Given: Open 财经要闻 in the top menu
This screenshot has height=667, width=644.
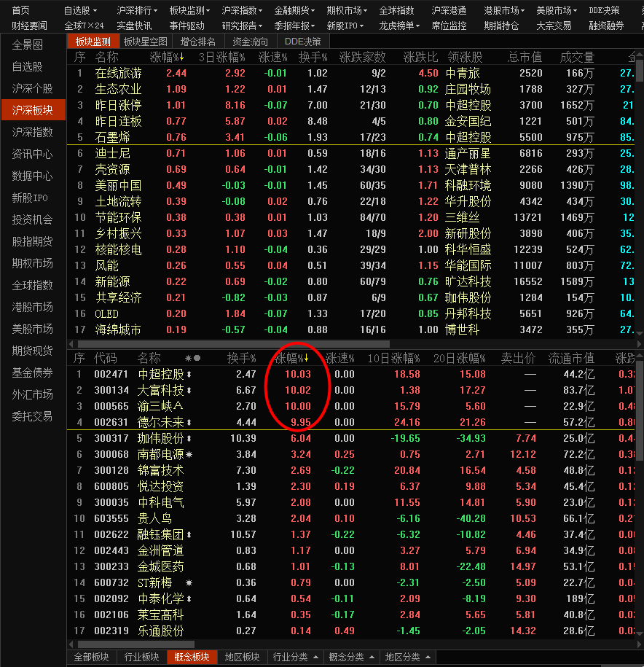Looking at the screenshot, I should (29, 26).
